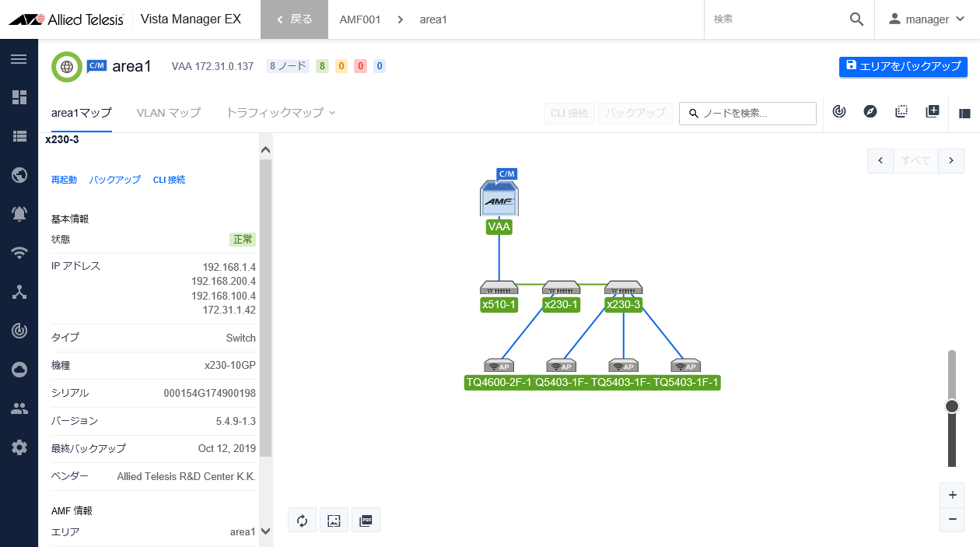The height and width of the screenshot is (547, 980).
Task: Click the compass icon in map toolbar
Action: (870, 112)
